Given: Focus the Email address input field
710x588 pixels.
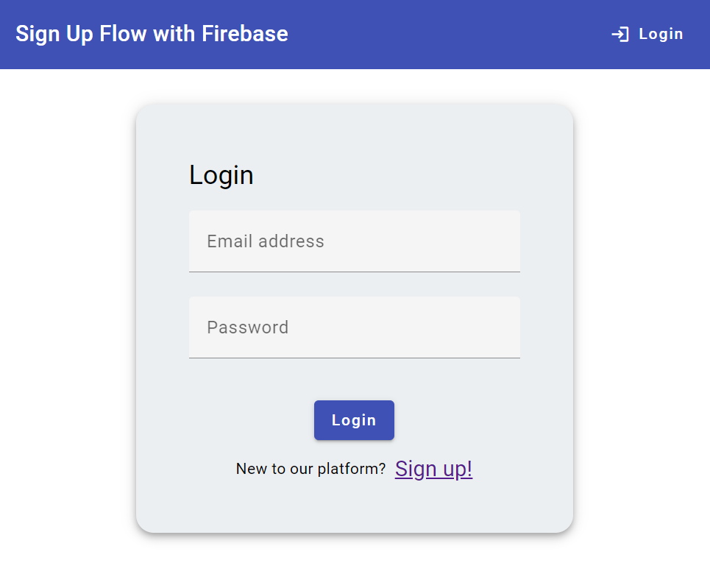Looking at the screenshot, I should (354, 241).
